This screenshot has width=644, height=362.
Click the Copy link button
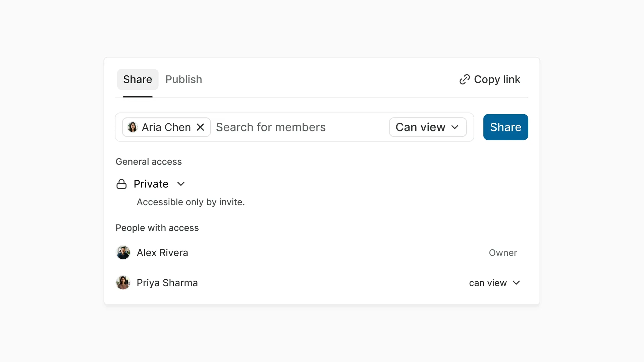point(490,79)
